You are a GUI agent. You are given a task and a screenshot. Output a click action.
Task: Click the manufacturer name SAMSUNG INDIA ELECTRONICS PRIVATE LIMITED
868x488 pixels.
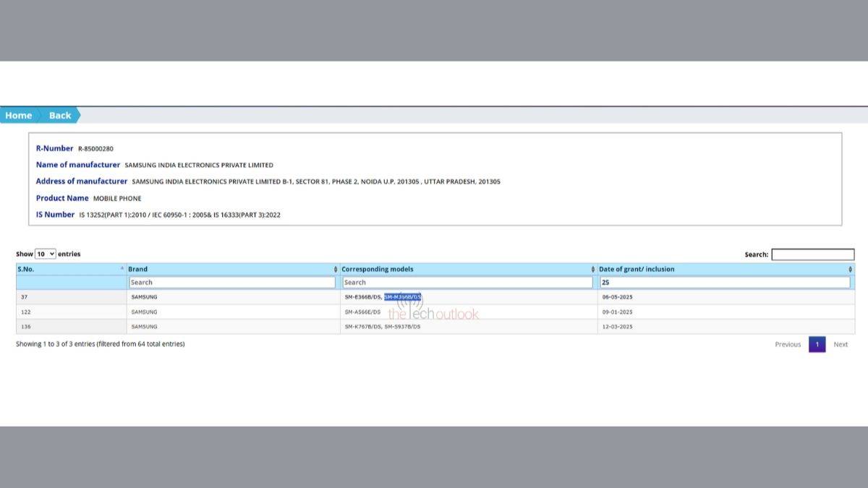point(199,166)
